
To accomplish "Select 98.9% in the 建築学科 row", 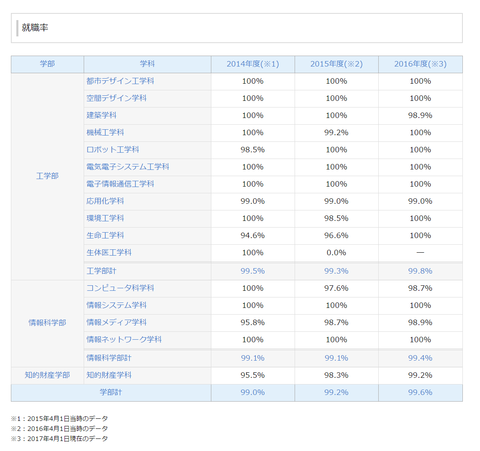I will tap(420, 115).
